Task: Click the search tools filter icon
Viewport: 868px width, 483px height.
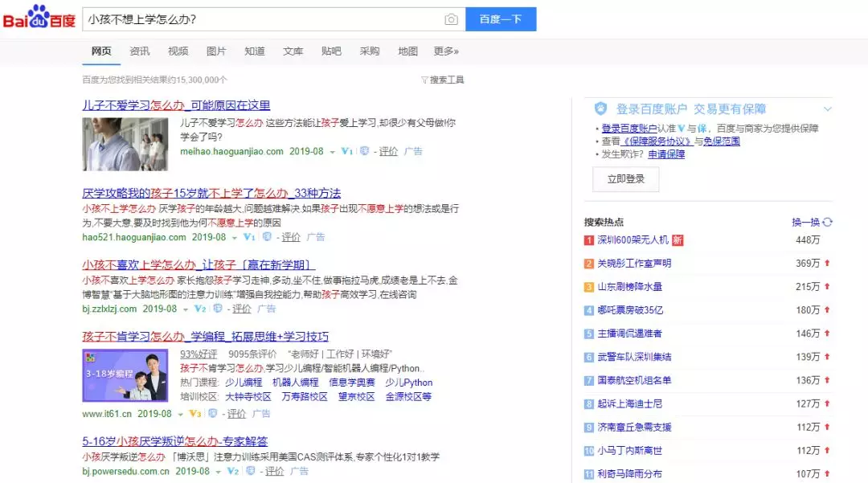Action: coord(424,80)
